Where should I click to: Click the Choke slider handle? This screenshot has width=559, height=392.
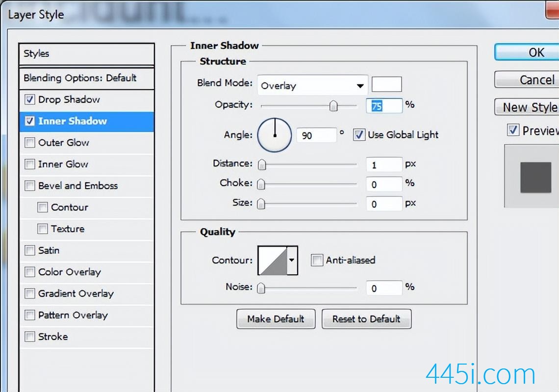click(261, 184)
